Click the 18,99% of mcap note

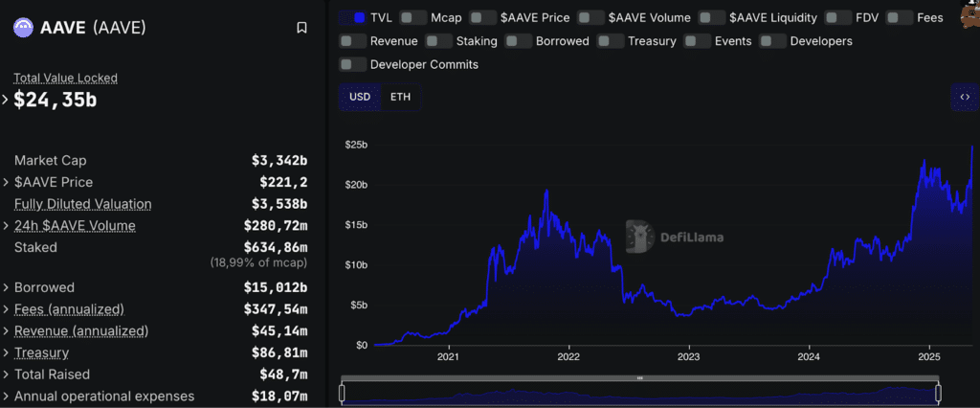(258, 262)
